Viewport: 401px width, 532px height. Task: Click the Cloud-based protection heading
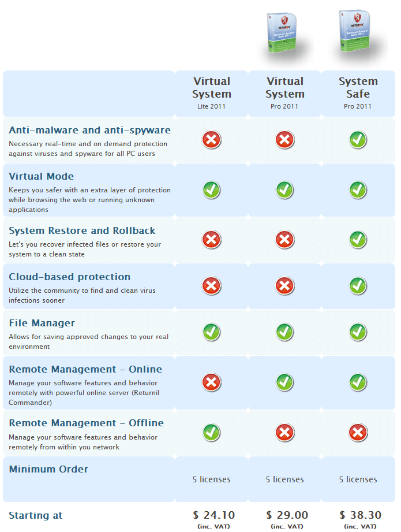point(69,277)
